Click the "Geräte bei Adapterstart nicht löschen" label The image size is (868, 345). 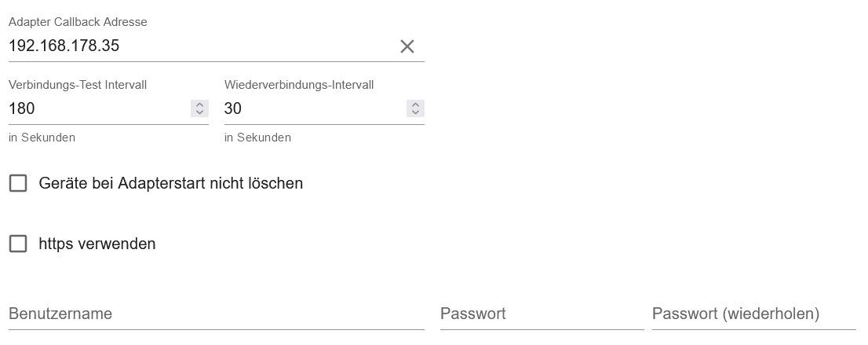coord(170,183)
